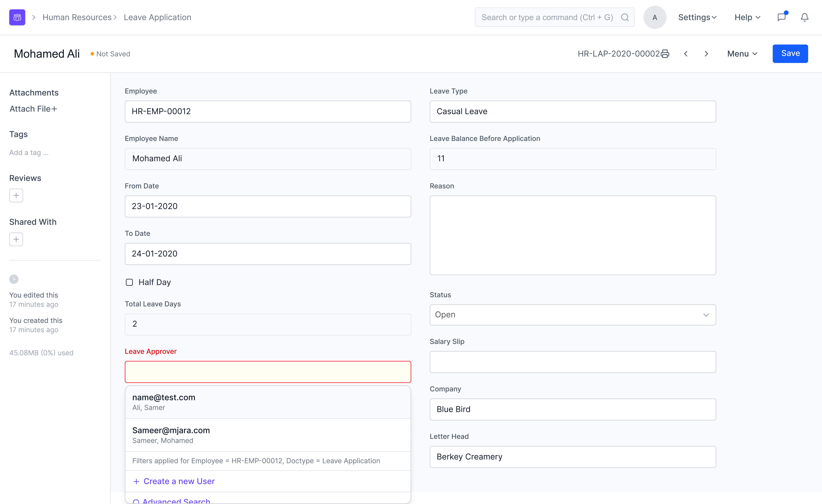Click Create a new User link
Viewport: 822px width, 504px height.
point(179,481)
